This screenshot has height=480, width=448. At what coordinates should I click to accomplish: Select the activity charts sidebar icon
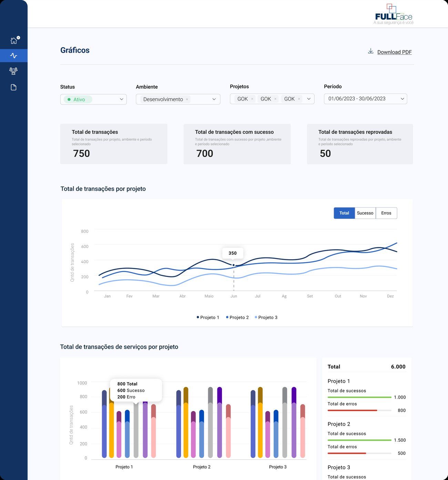pyautogui.click(x=14, y=56)
